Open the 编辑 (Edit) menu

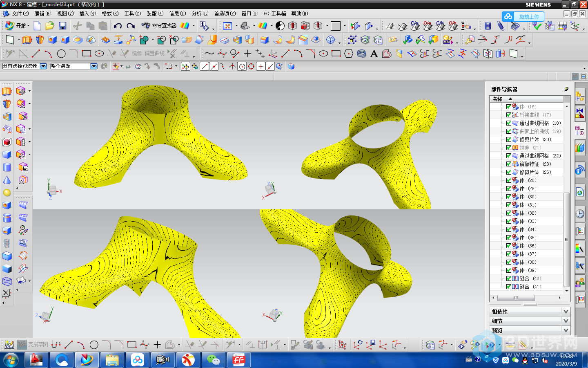point(42,13)
